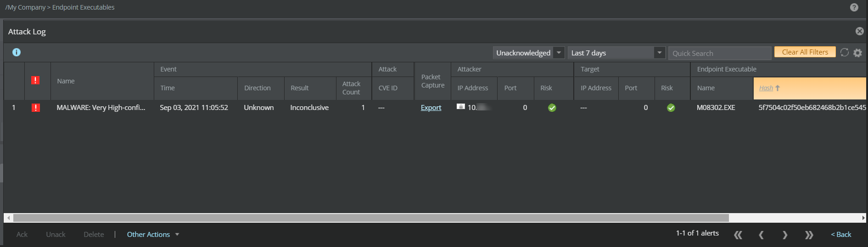868x247 pixels.
Task: Click the Export packet capture link
Action: coord(431,108)
